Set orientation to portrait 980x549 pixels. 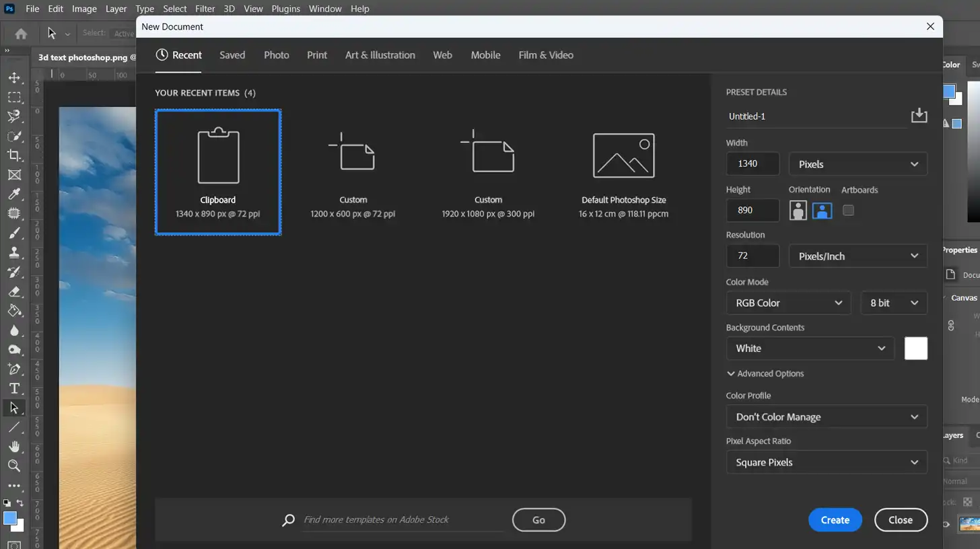tap(798, 210)
